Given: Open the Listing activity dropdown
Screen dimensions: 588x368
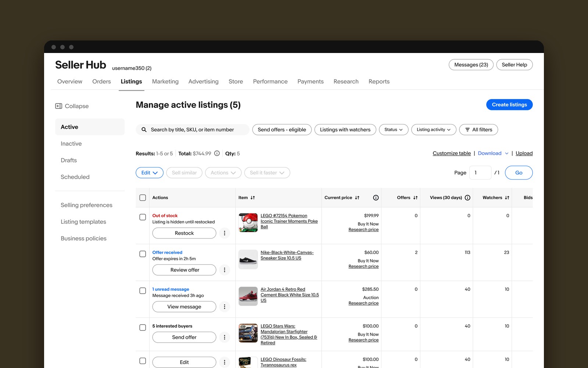Looking at the screenshot, I should click(x=434, y=130).
